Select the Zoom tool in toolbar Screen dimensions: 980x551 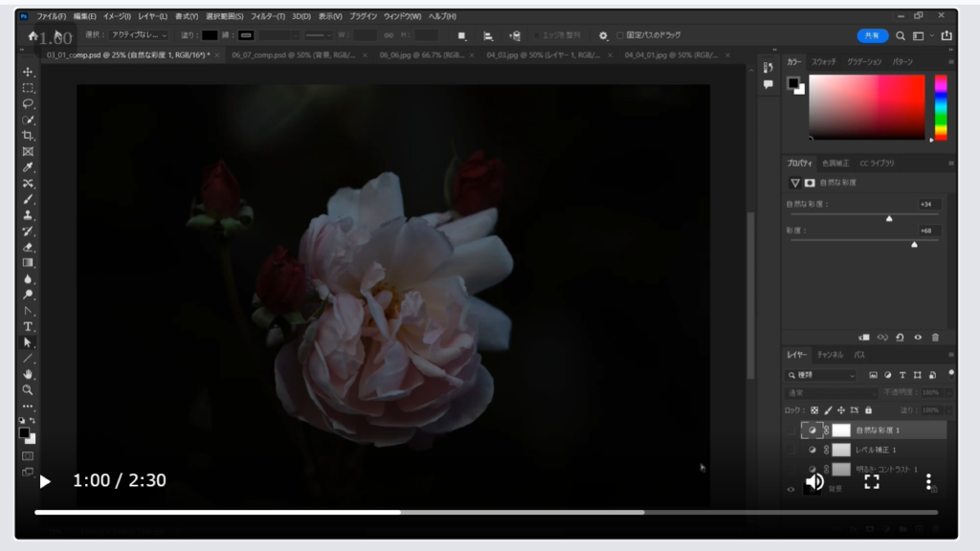tap(28, 390)
